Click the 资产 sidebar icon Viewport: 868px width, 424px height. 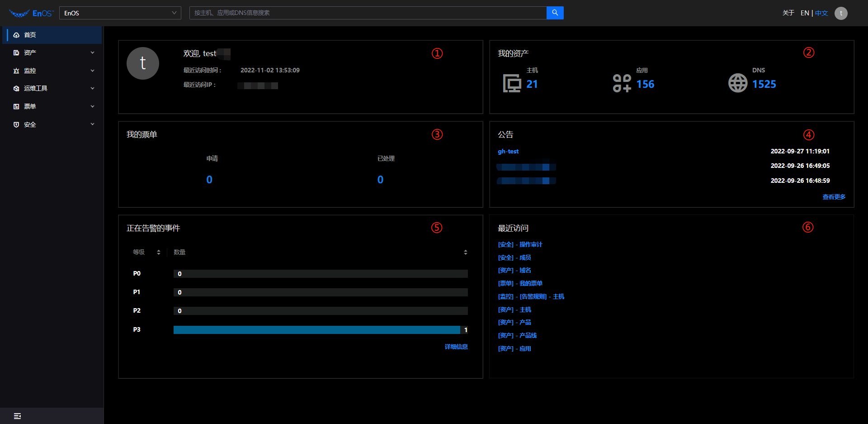[x=16, y=52]
